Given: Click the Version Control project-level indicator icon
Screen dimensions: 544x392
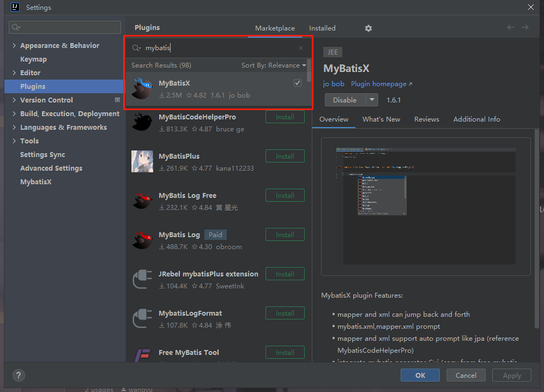Looking at the screenshot, I should (117, 100).
